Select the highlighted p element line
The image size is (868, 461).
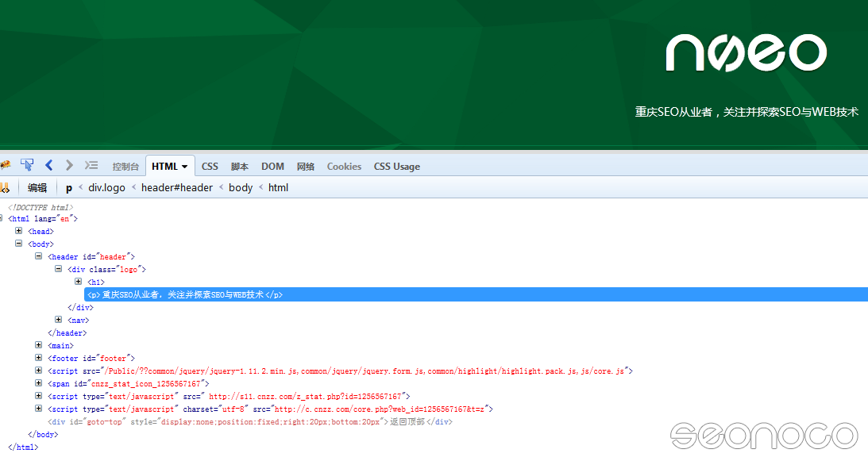pyautogui.click(x=185, y=294)
